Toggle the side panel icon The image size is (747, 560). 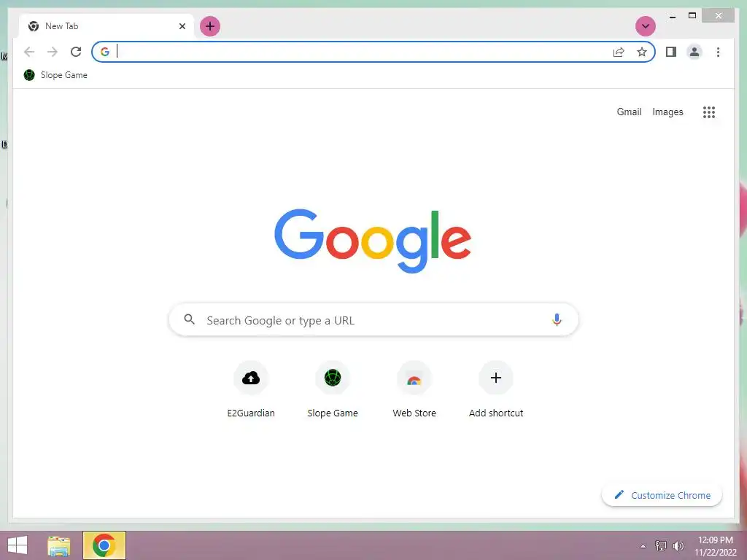pyautogui.click(x=671, y=52)
